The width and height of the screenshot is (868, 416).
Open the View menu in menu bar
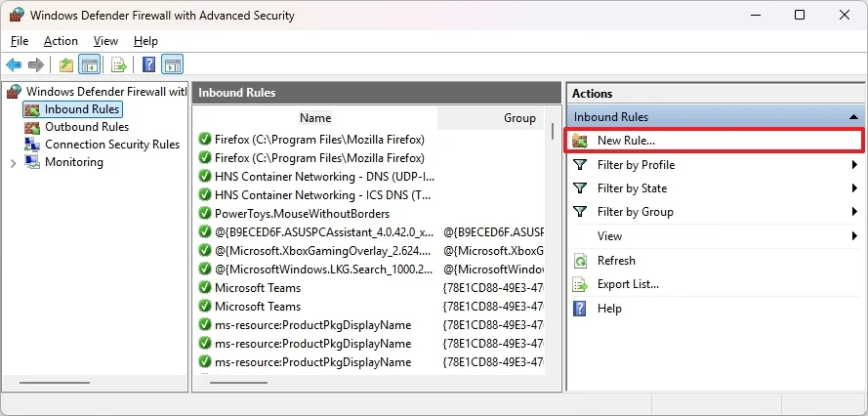click(x=105, y=41)
